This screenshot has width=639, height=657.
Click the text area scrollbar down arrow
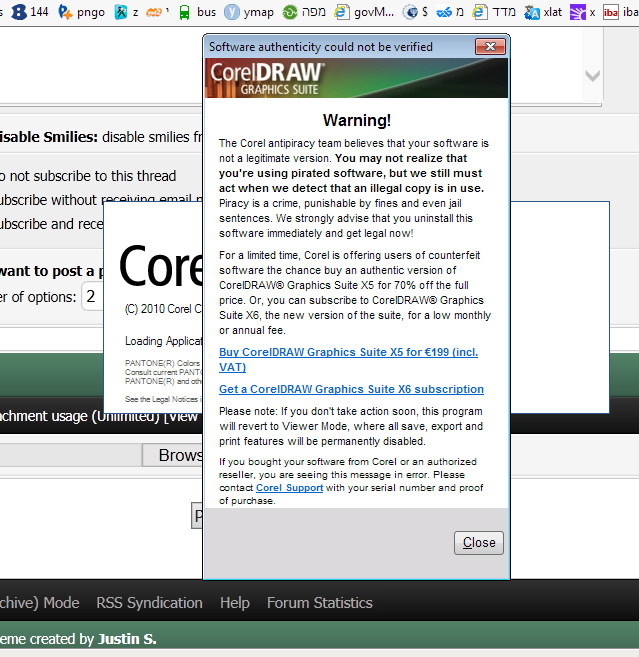(592, 76)
